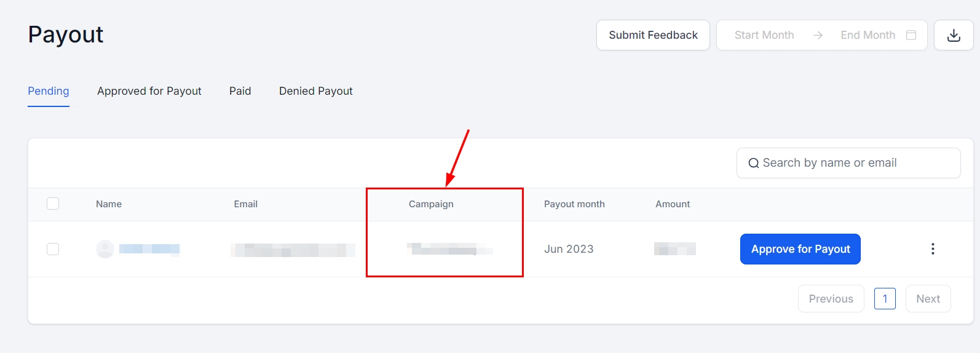Go to the Next page

tap(928, 299)
